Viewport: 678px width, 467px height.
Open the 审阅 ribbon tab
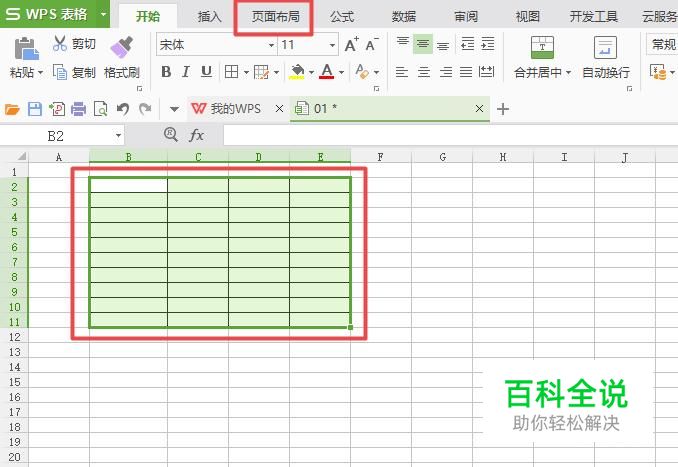pyautogui.click(x=466, y=16)
